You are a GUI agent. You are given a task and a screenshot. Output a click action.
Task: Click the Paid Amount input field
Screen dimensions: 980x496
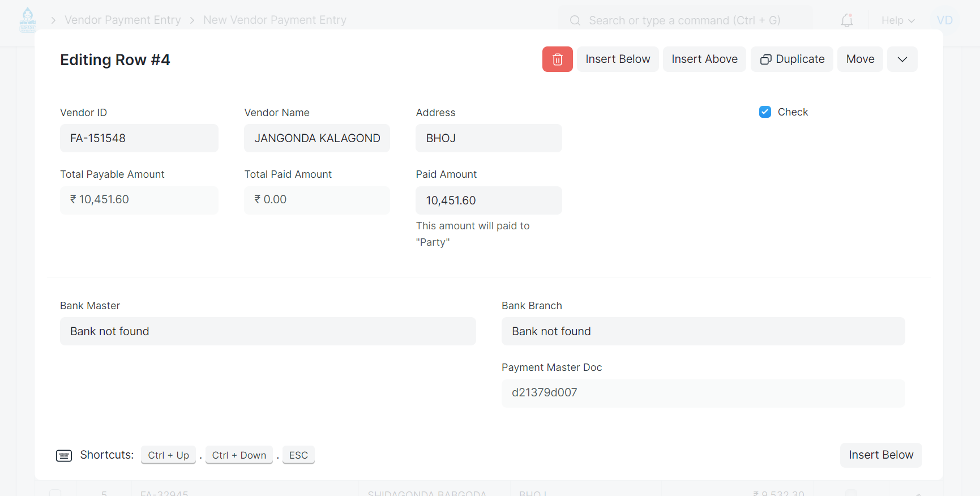click(x=489, y=200)
